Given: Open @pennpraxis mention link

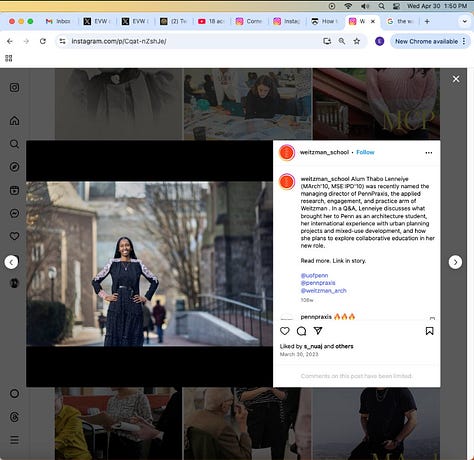Looking at the screenshot, I should pyautogui.click(x=318, y=283).
